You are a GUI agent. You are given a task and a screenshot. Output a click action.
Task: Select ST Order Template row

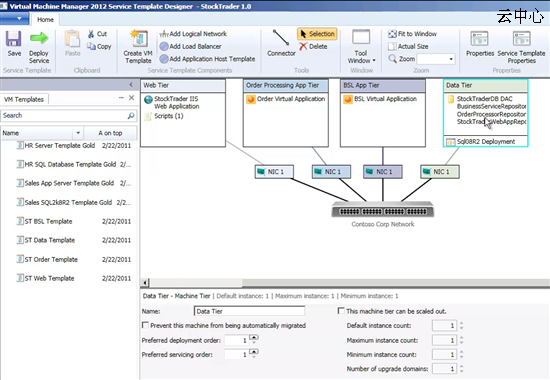click(74, 260)
